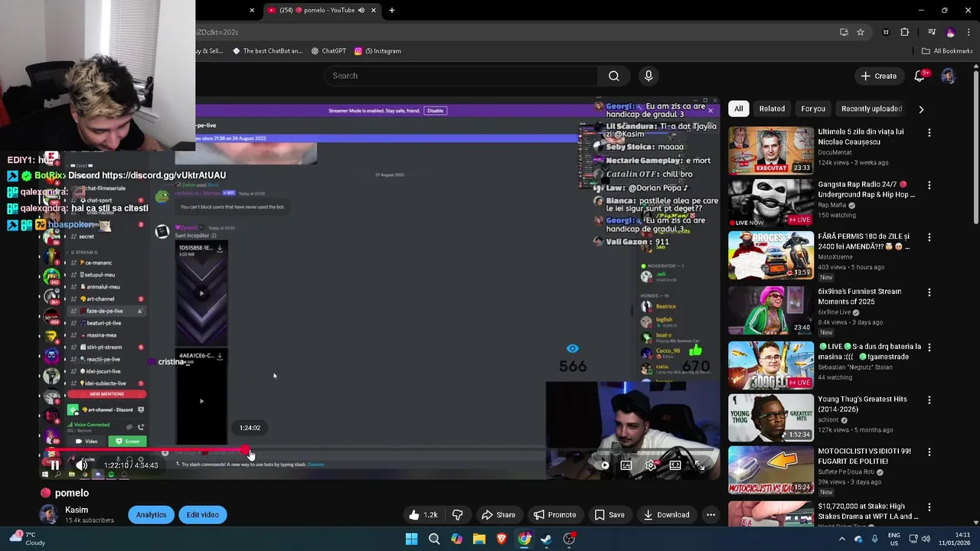Image resolution: width=980 pixels, height=551 pixels.
Task: Dislike the video
Action: (457, 515)
